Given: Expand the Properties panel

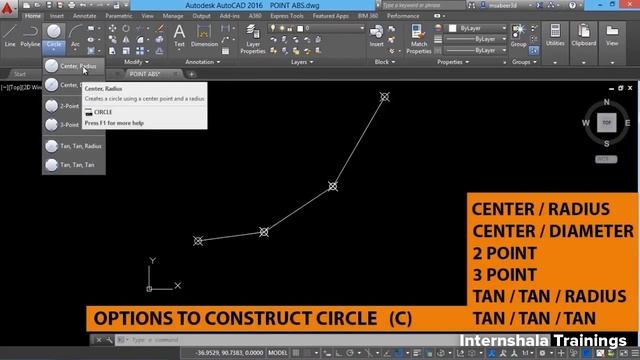Looking at the screenshot, I should click(453, 62).
